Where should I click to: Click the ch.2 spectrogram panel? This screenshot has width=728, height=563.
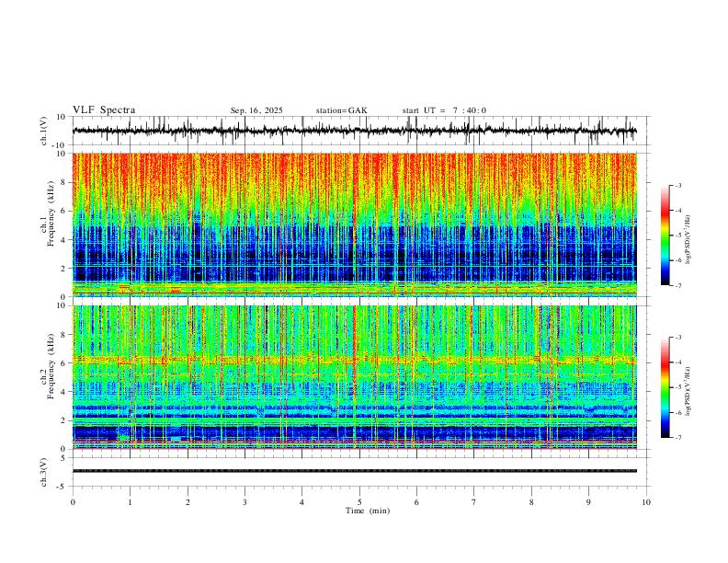pyautogui.click(x=354, y=377)
